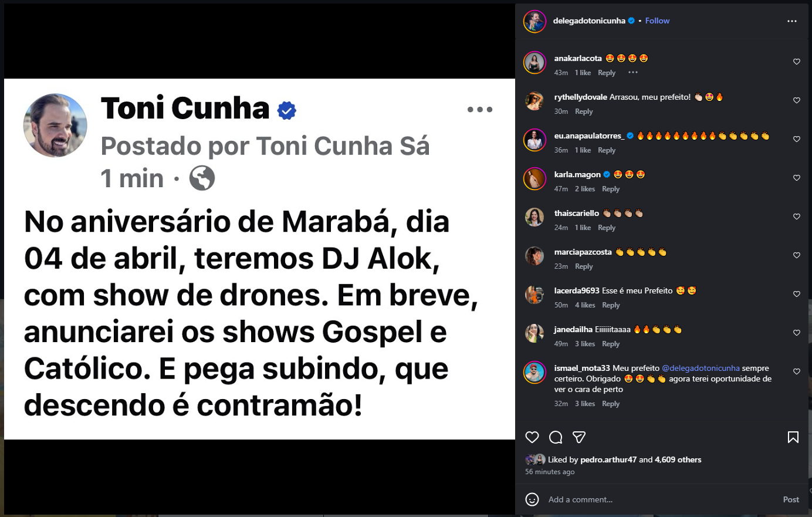
Task: Heart the comment from ismael_mota33
Action: click(797, 371)
